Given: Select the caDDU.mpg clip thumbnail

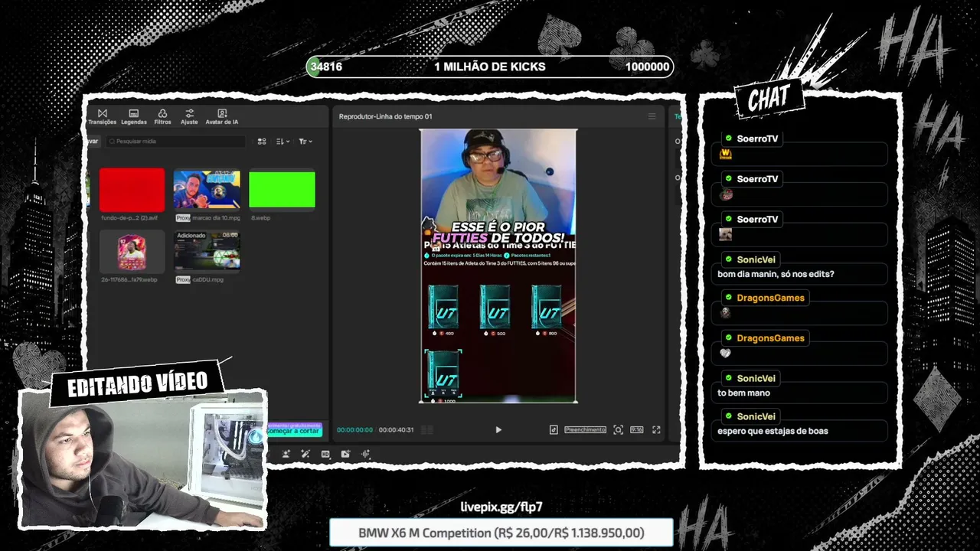Looking at the screenshot, I should 207,251.
